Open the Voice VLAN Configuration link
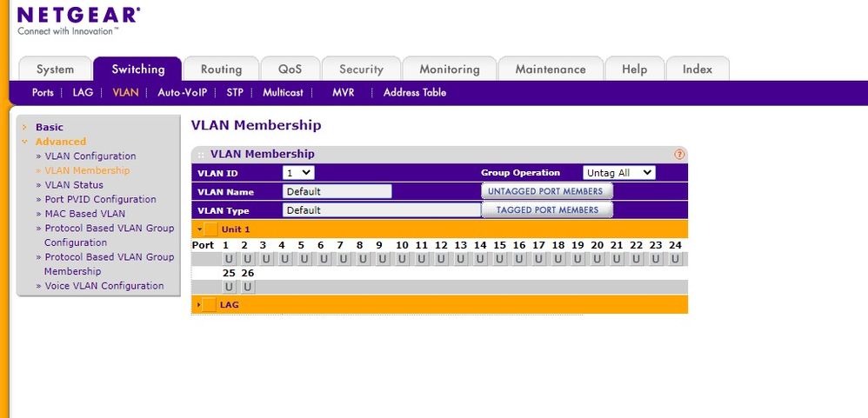The width and height of the screenshot is (868, 418). pyautogui.click(x=103, y=286)
